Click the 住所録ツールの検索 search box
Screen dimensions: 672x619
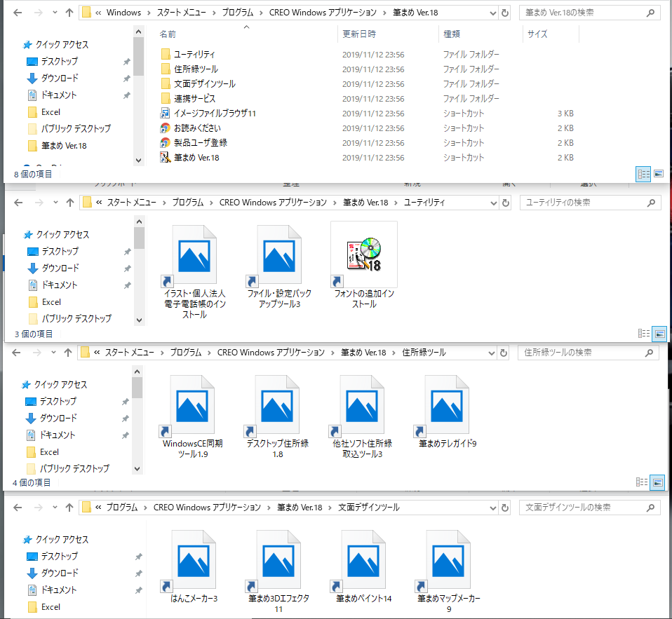click(588, 353)
